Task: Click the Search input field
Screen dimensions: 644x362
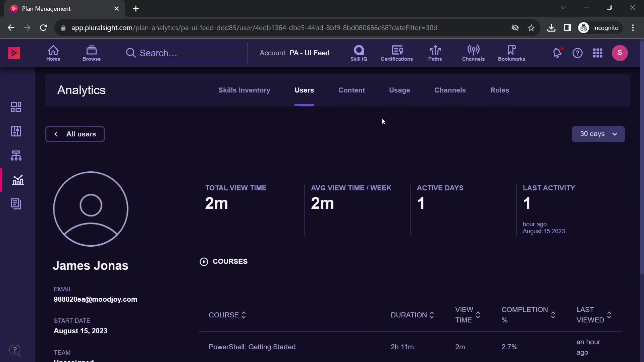Action: coord(182,53)
